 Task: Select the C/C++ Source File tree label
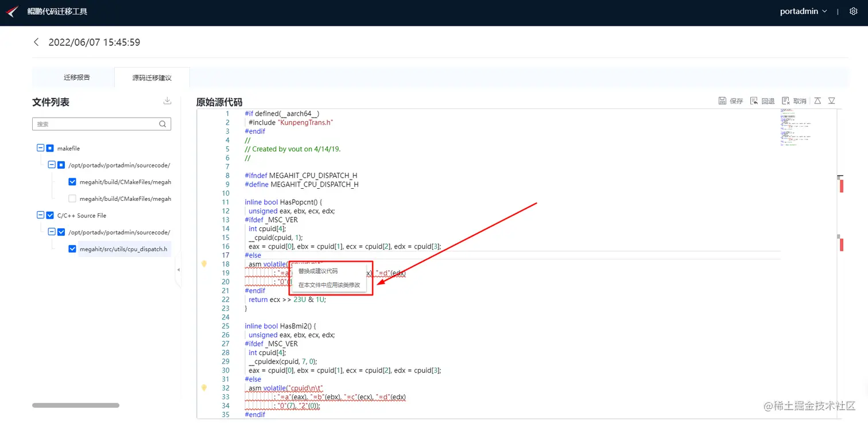pos(82,215)
